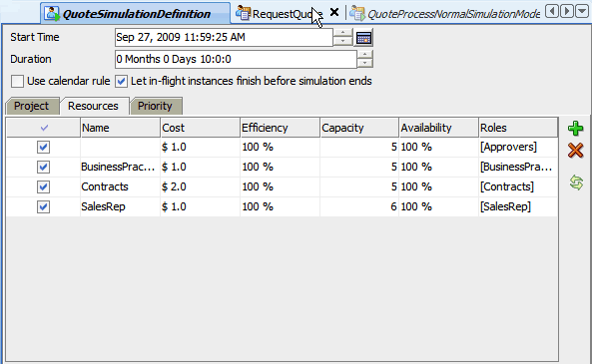Increase Duration with up spinner
The image size is (592, 364).
(364, 55)
